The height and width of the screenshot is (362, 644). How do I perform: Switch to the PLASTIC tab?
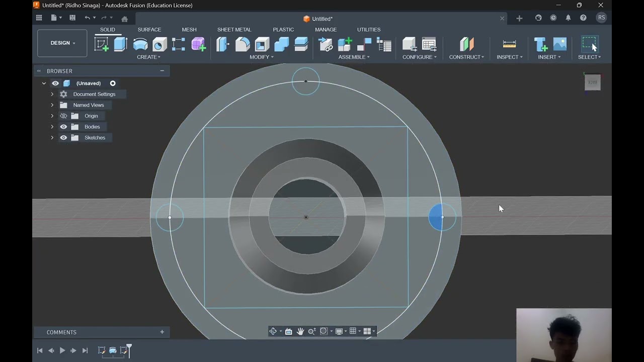pyautogui.click(x=283, y=30)
